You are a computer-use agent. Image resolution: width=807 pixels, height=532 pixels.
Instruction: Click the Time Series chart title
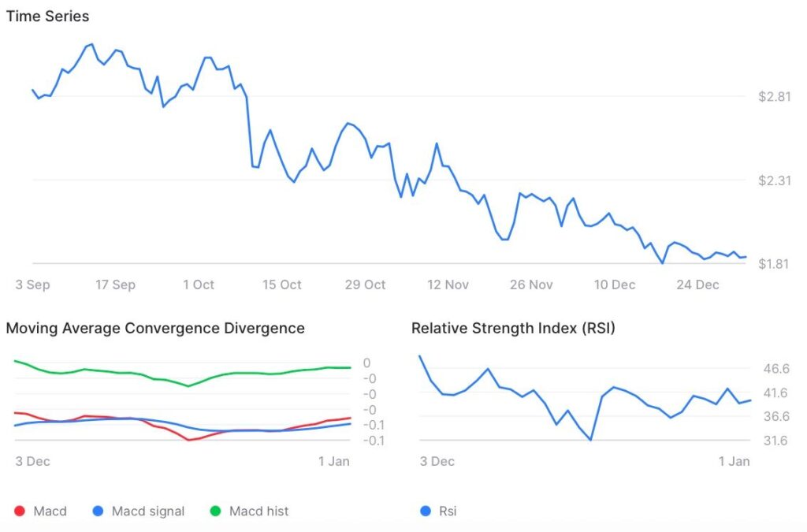pos(47,17)
